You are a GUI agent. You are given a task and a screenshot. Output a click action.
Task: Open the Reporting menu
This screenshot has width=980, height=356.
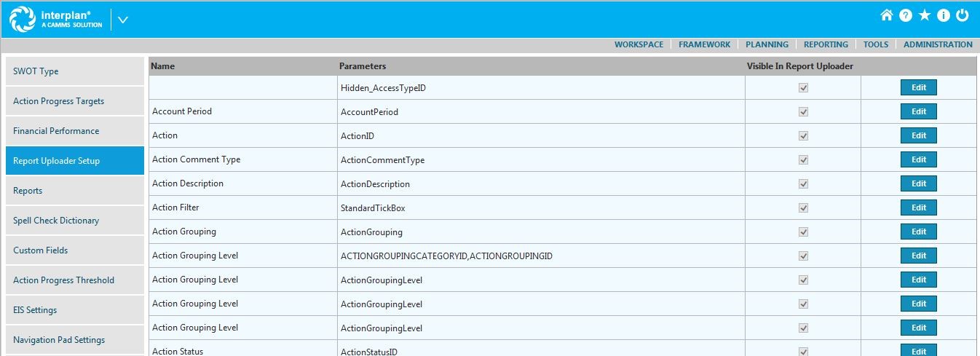click(826, 44)
